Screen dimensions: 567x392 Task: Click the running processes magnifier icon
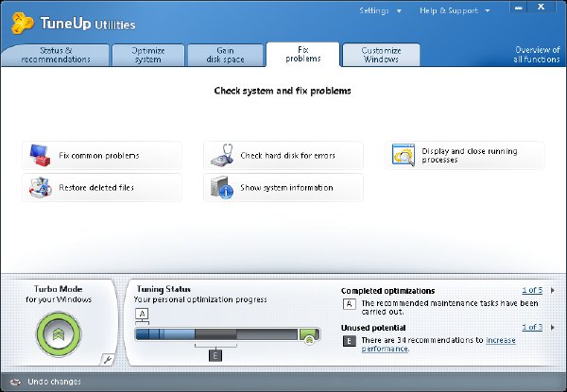click(x=404, y=155)
